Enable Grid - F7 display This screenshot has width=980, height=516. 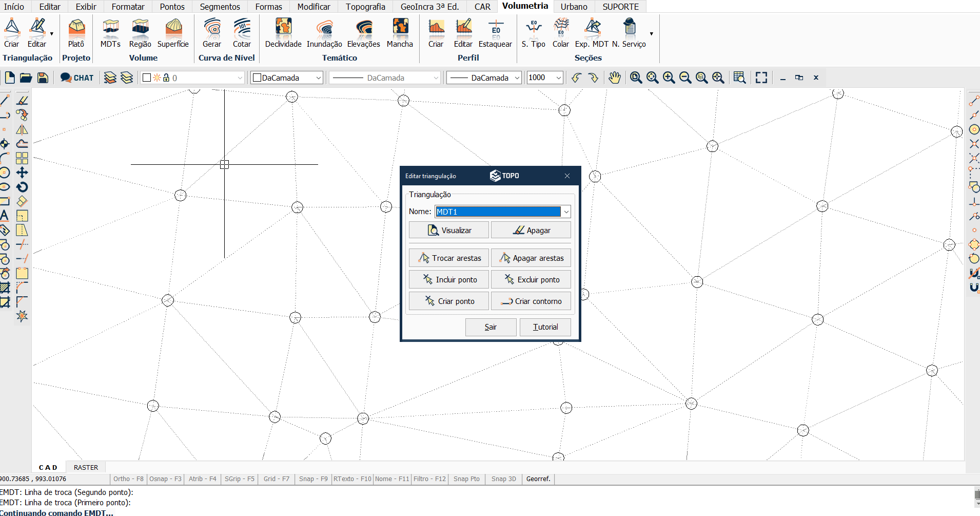(x=277, y=479)
